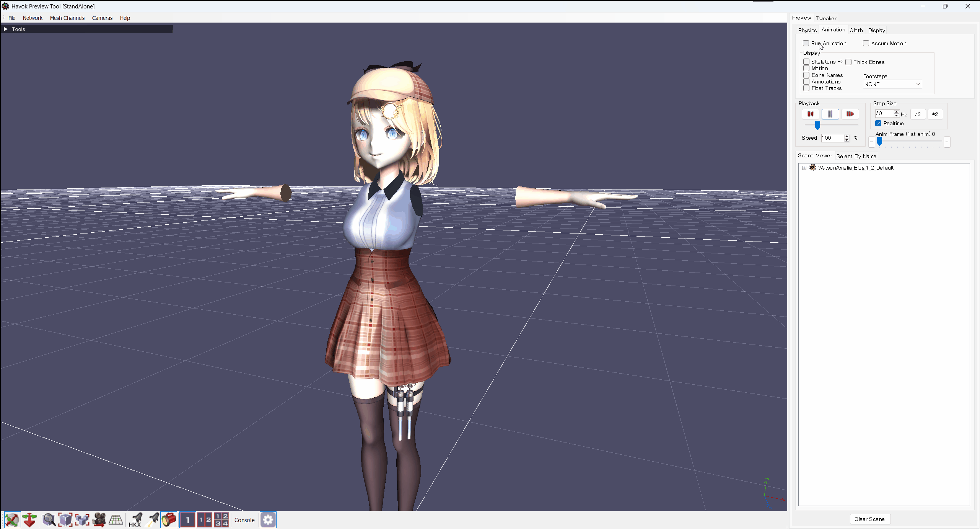Image resolution: width=980 pixels, height=529 pixels.
Task: Select the single viewport layout icon
Action: 188,520
